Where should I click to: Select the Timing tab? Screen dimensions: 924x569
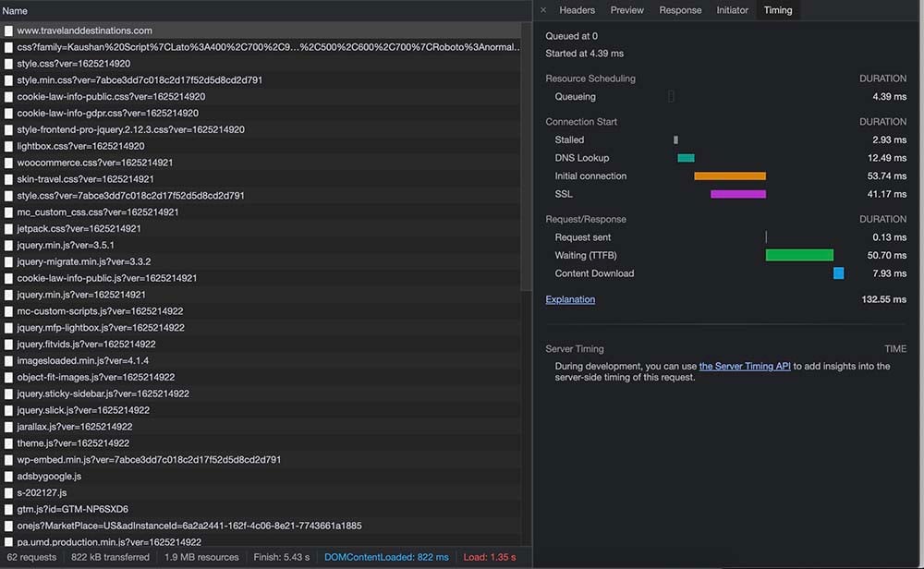click(778, 10)
